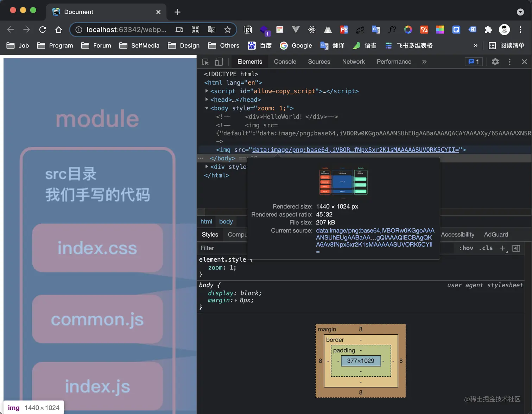The width and height of the screenshot is (532, 414).
Task: Select html in the breadcrumb bar
Action: point(206,222)
